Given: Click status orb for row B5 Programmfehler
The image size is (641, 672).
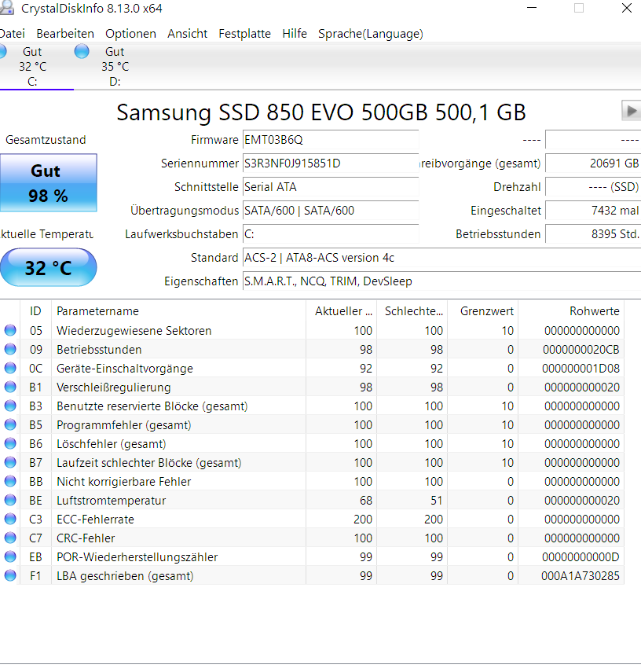Looking at the screenshot, I should coord(10,424).
